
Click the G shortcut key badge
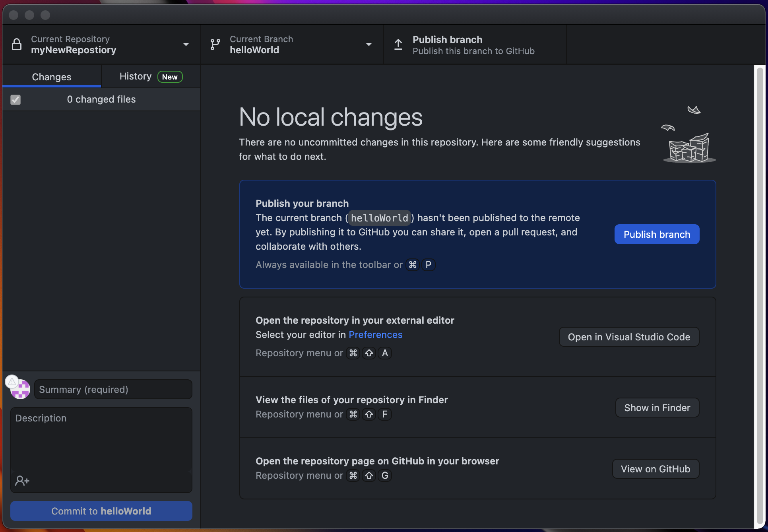click(385, 476)
